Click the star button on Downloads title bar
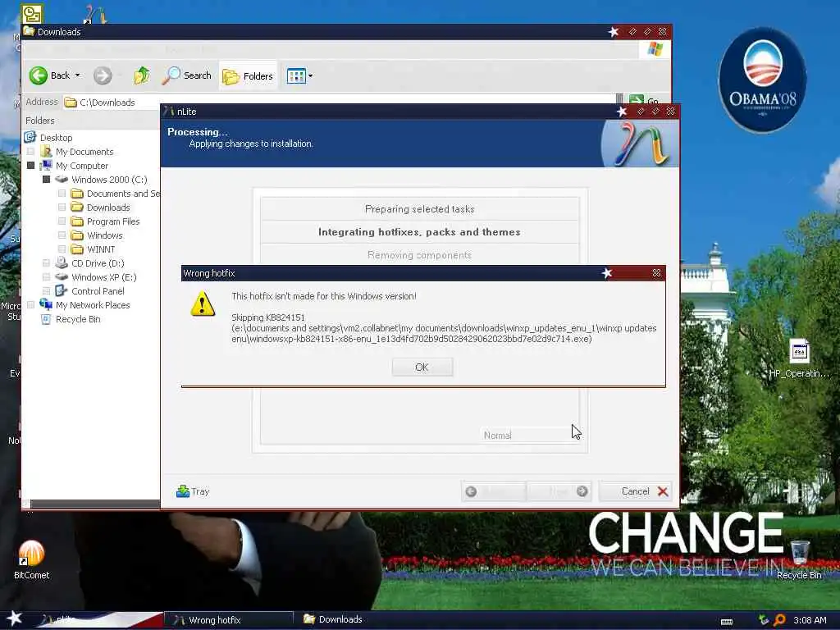The width and height of the screenshot is (840, 630). pos(614,32)
